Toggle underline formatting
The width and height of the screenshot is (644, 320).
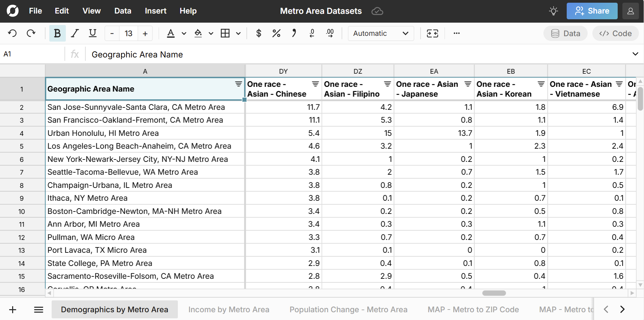click(92, 33)
